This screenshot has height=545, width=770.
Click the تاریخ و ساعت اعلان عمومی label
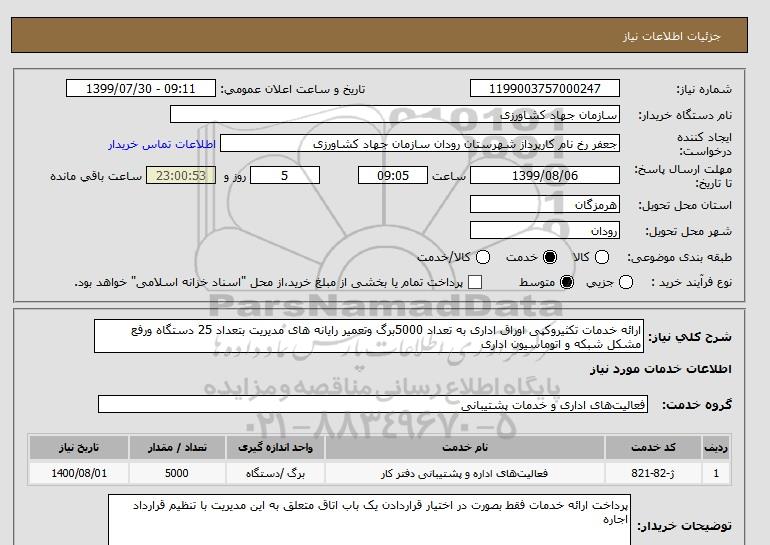tap(293, 89)
